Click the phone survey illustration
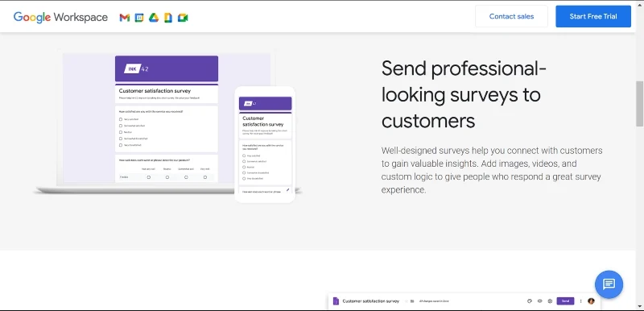Screen dimensions: 644x311 265,144
